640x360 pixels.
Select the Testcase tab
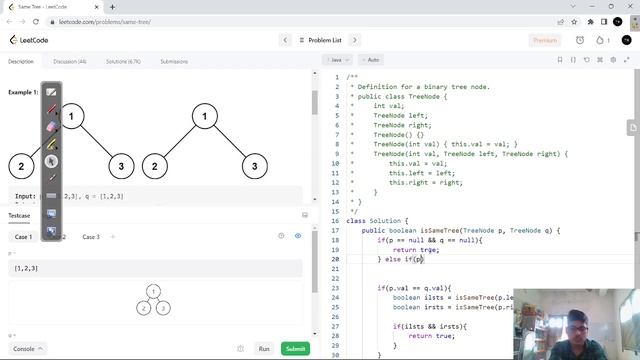point(19,216)
